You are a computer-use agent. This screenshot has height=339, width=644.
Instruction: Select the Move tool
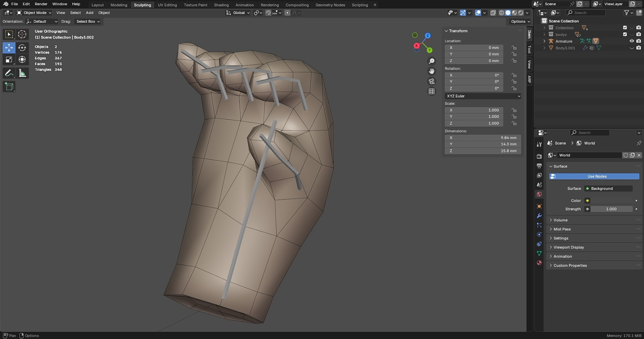pyautogui.click(x=9, y=48)
